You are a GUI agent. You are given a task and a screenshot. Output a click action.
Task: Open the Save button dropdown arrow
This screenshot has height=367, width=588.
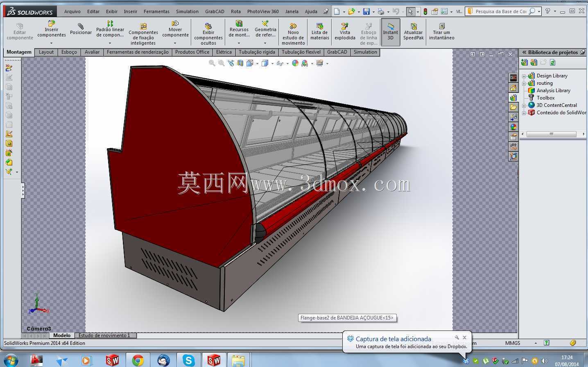[x=373, y=12]
